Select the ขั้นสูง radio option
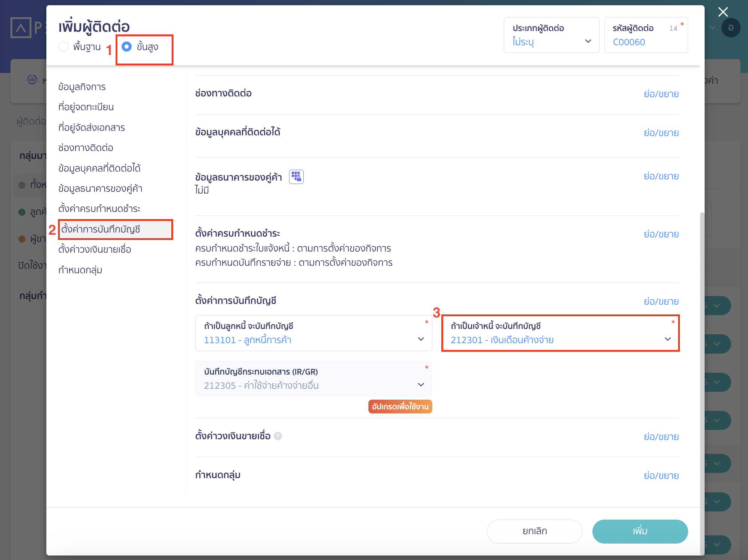This screenshot has width=748, height=560. point(127,46)
